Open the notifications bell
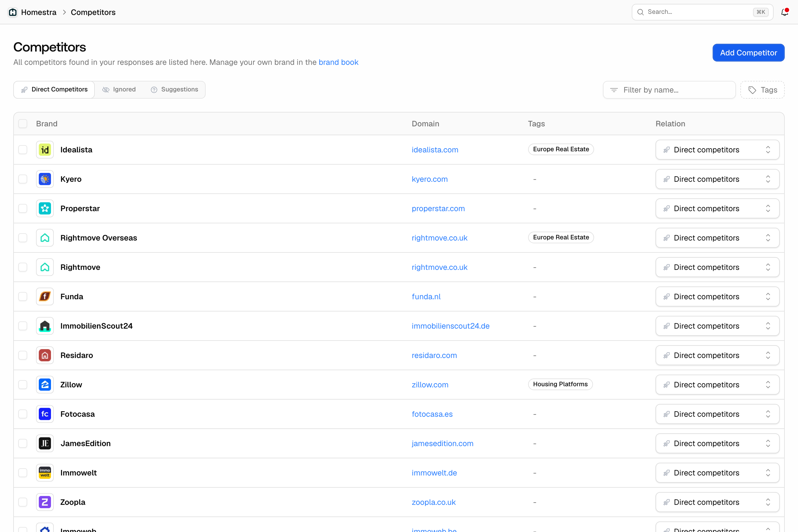Image resolution: width=798 pixels, height=532 pixels. click(x=784, y=12)
